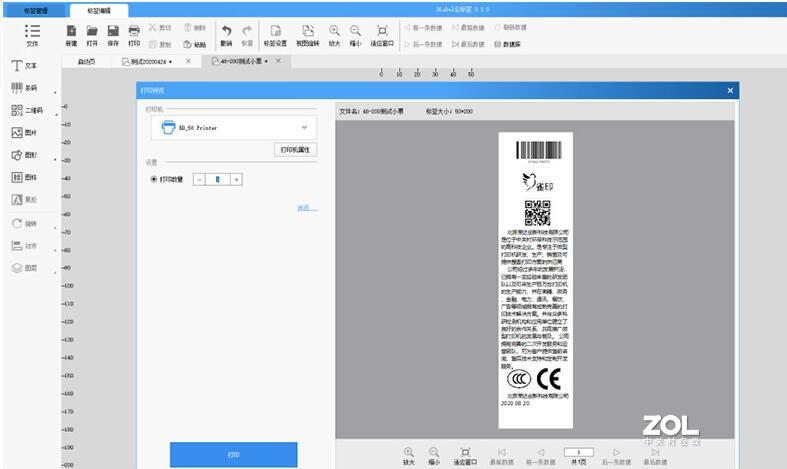Click the label preview thumbnail
This screenshot has width=787, height=469.
pos(536,280)
